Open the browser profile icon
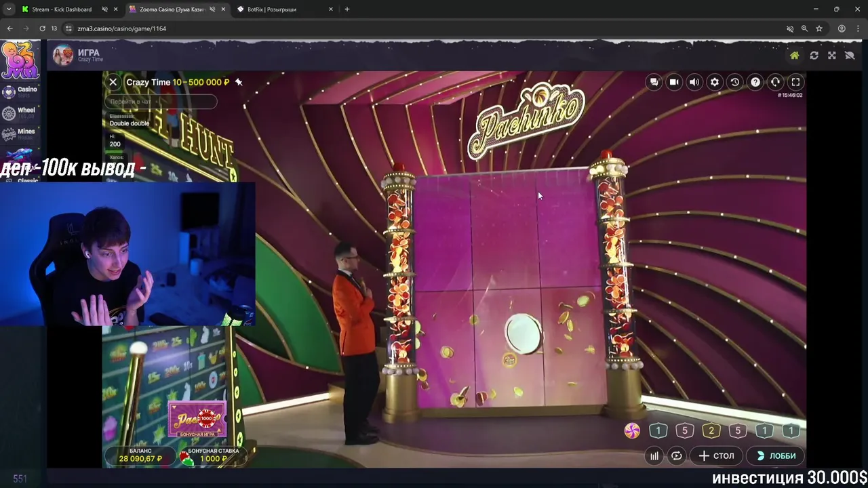The image size is (868, 488). [x=842, y=28]
